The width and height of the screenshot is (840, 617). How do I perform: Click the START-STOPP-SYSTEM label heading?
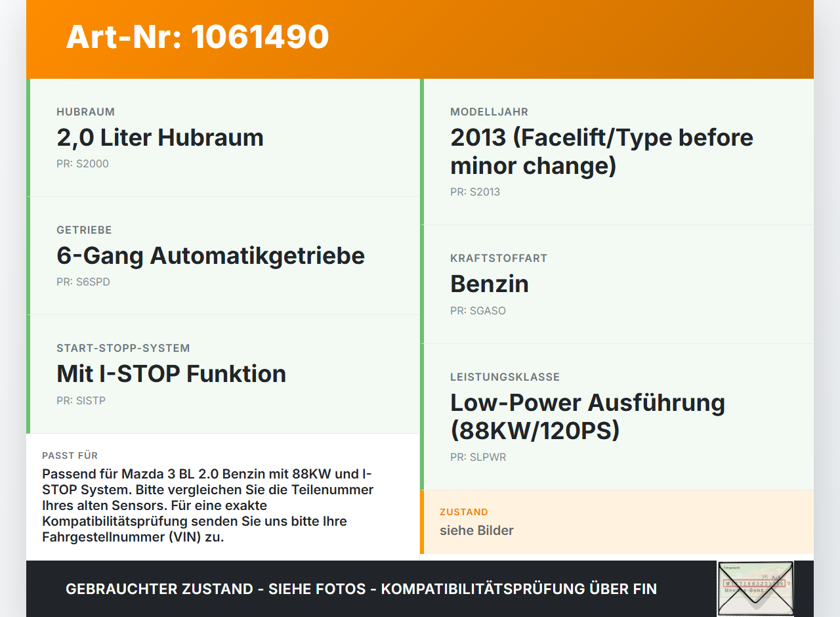coord(123,349)
